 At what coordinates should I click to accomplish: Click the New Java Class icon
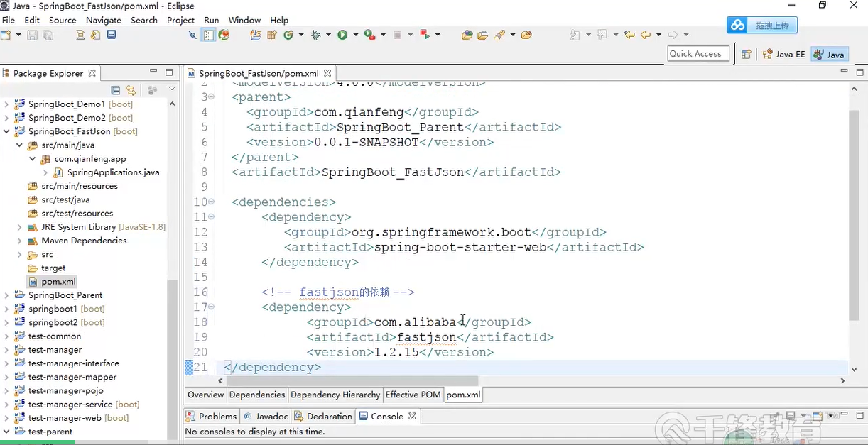[288, 34]
